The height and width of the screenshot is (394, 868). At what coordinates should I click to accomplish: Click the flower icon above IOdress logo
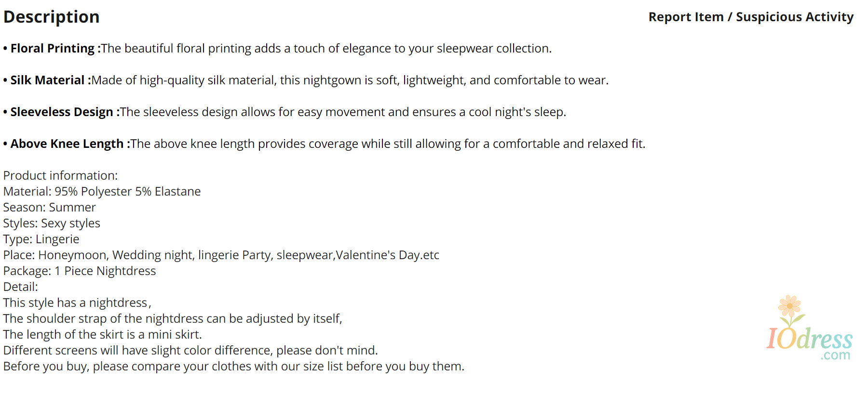tap(790, 308)
